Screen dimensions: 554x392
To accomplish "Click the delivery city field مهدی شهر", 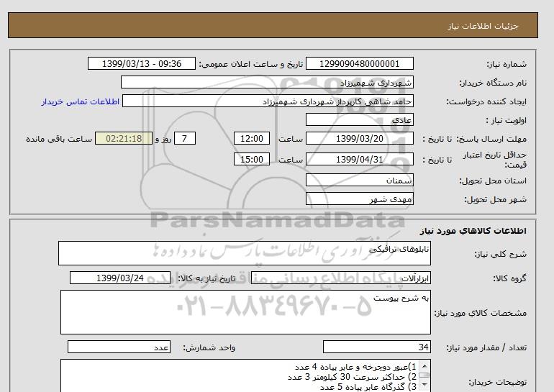I will (x=359, y=199).
